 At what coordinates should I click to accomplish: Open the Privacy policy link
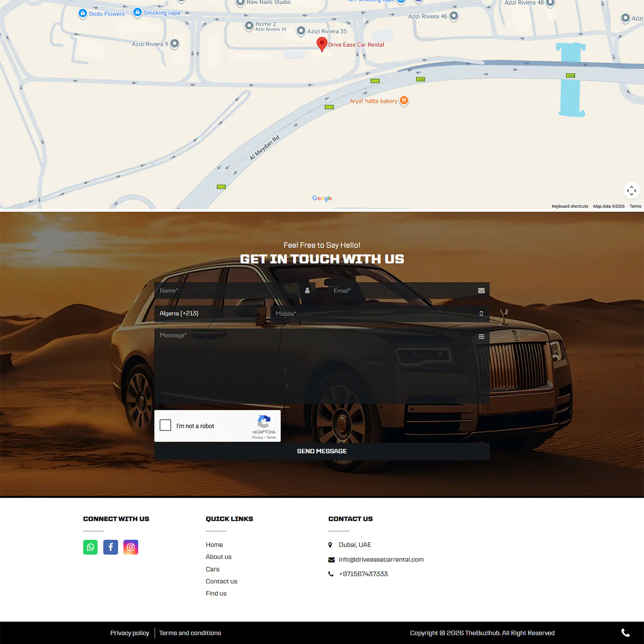point(130,633)
